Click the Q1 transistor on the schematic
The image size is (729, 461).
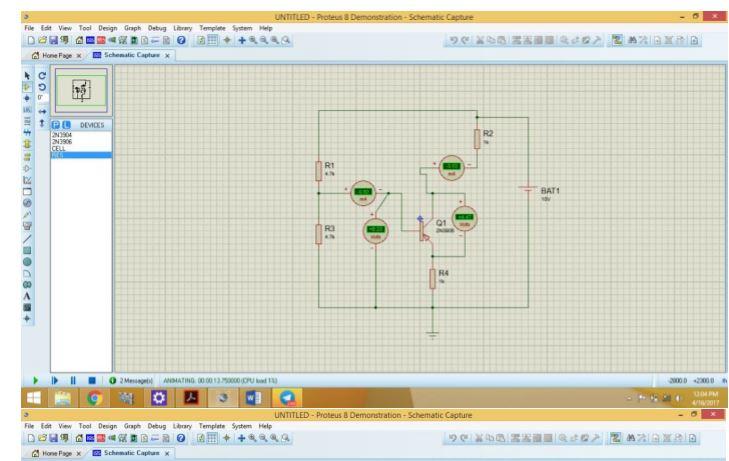coord(424,231)
